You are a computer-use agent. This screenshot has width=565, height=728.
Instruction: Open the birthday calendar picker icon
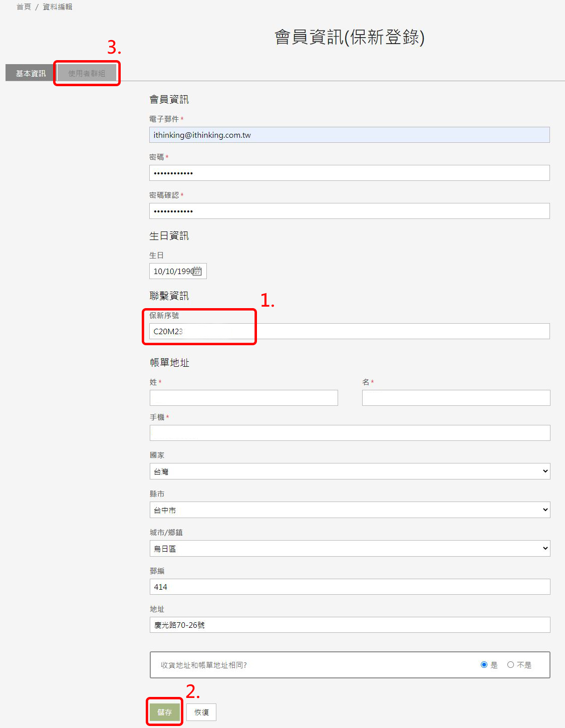(197, 271)
